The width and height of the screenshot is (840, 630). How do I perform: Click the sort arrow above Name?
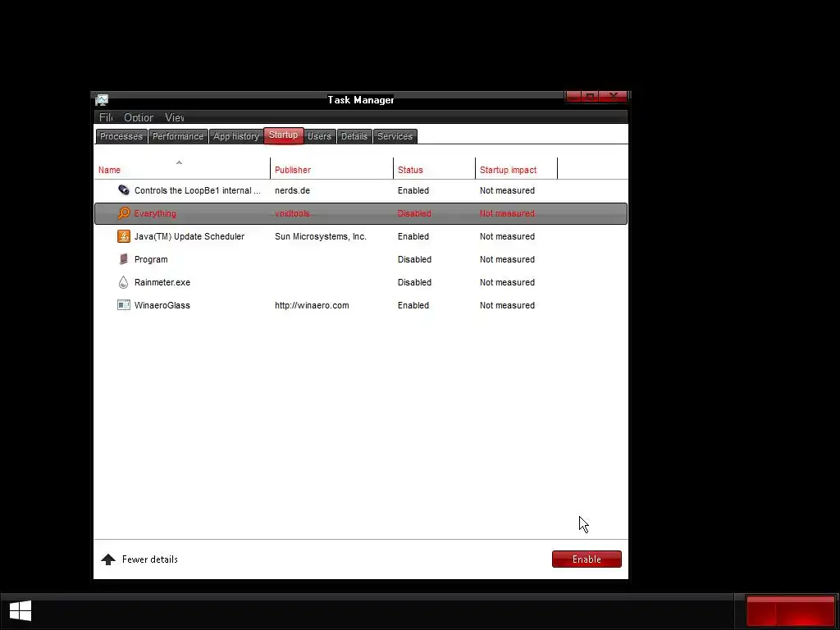point(179,162)
